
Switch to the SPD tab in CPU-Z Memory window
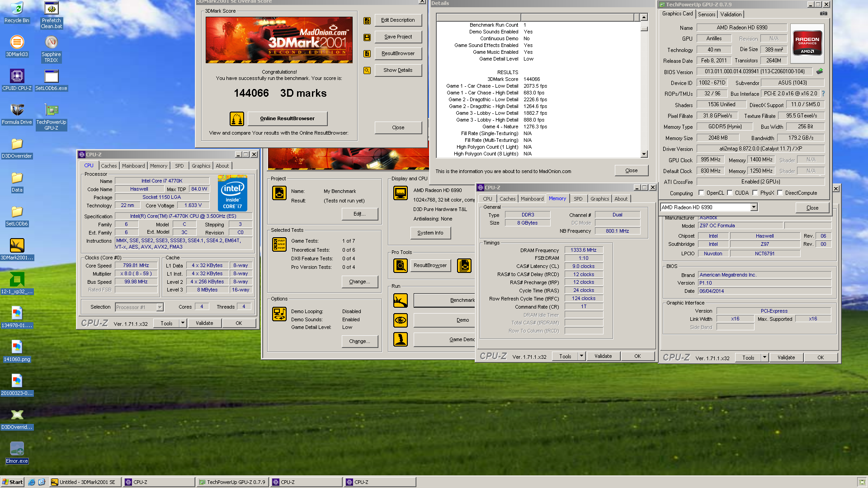point(578,199)
